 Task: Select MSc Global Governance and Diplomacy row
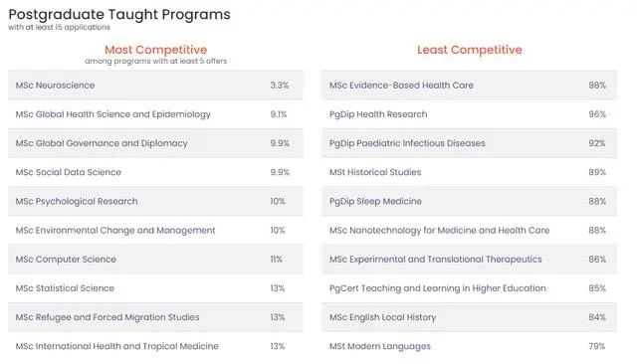pyautogui.click(x=155, y=143)
